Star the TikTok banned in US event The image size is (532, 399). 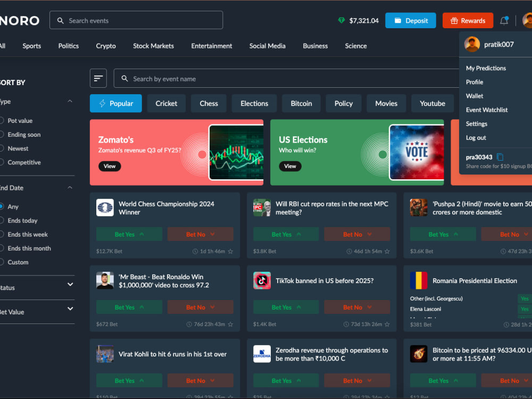coord(387,325)
